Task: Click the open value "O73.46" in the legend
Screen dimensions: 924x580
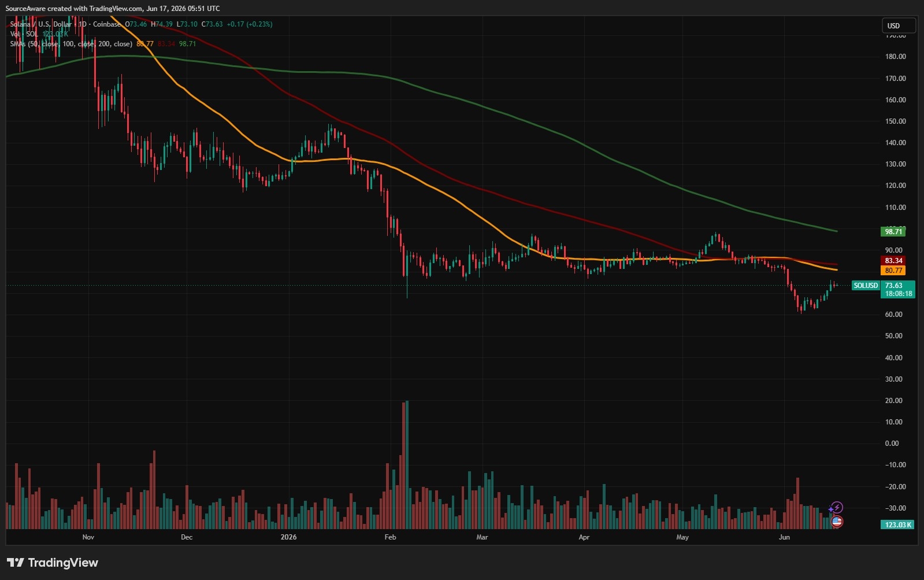Action: click(136, 24)
